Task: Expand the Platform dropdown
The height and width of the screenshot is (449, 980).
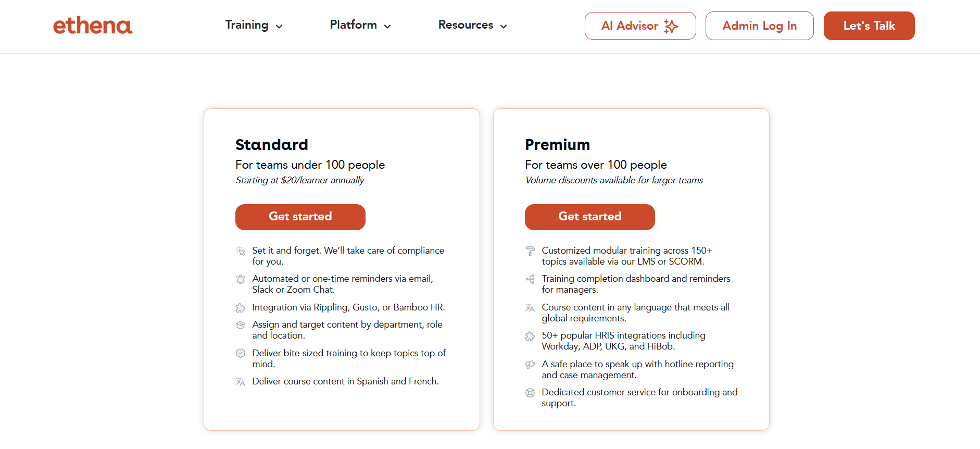Action: [x=360, y=25]
